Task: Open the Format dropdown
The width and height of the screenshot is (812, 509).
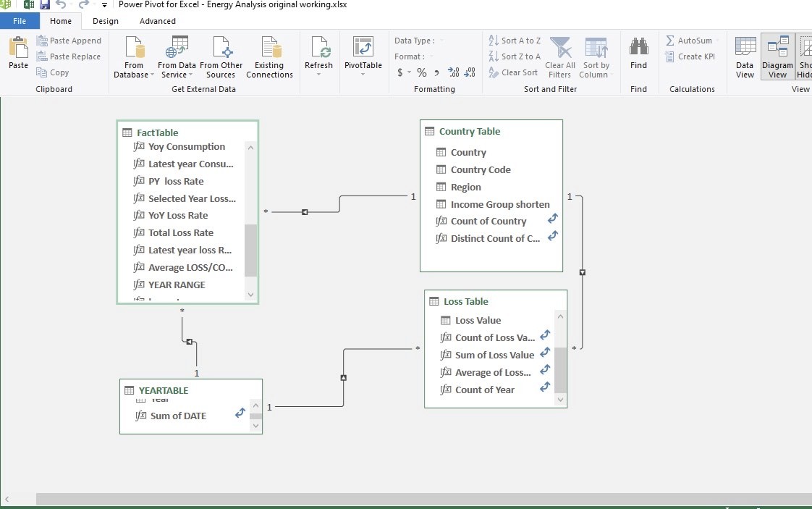Action: [x=431, y=56]
